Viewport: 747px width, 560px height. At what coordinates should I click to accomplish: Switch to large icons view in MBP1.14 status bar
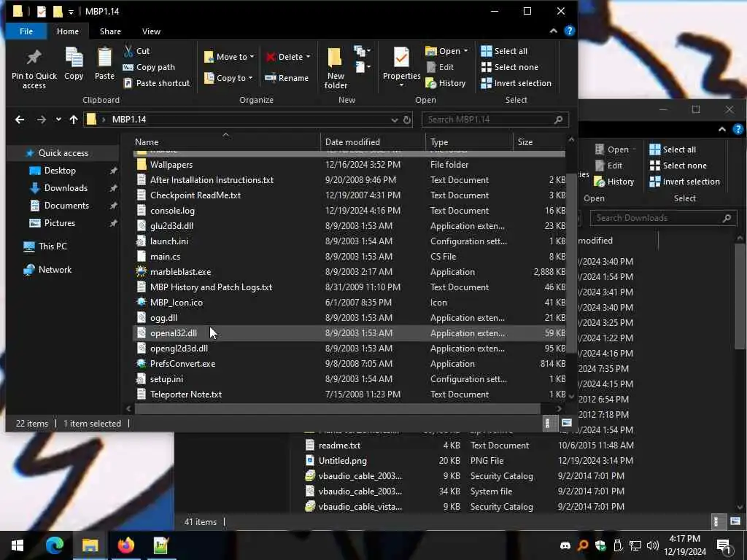[566, 423]
